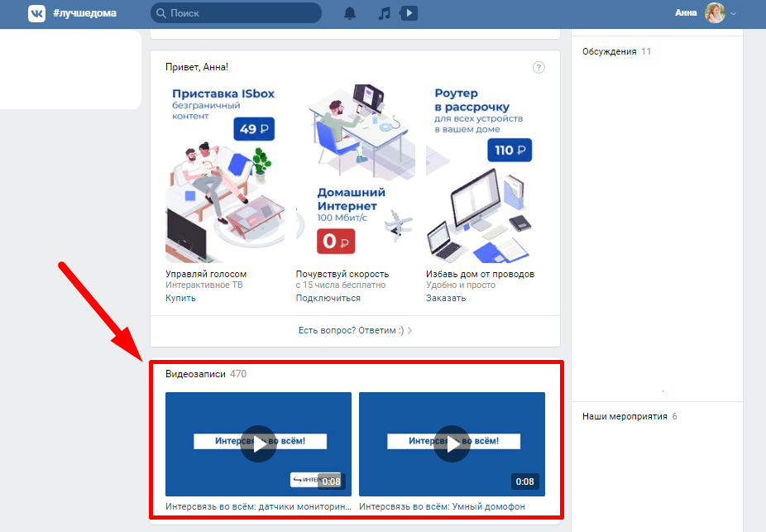Click the Управляй голосом title
The width and height of the screenshot is (766, 532).
(x=206, y=274)
